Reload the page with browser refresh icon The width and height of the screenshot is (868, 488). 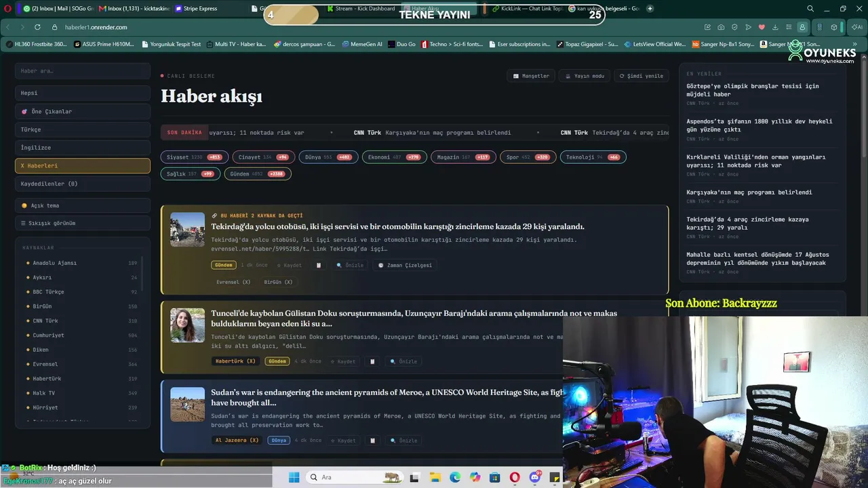(37, 27)
